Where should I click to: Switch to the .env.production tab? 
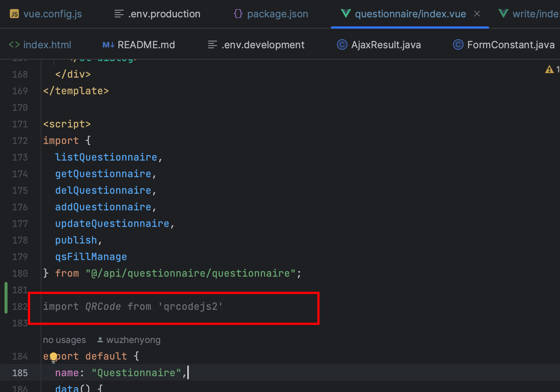pyautogui.click(x=157, y=14)
